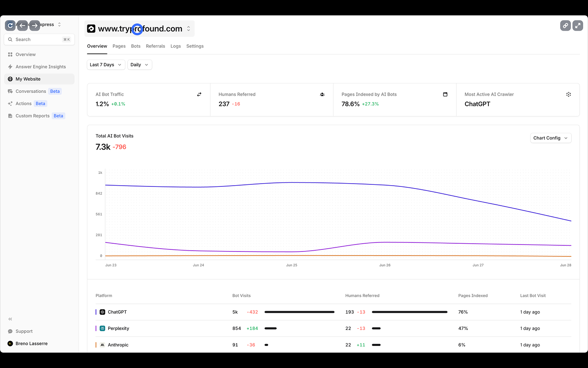Click the Overview grid icon in sidebar
This screenshot has width=588, height=368.
click(10, 54)
